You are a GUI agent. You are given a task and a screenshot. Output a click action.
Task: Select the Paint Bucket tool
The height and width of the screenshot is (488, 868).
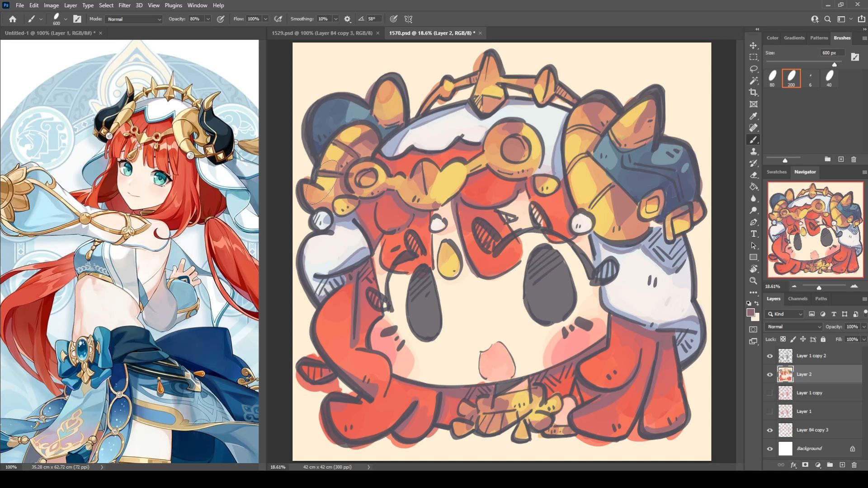coord(753,187)
